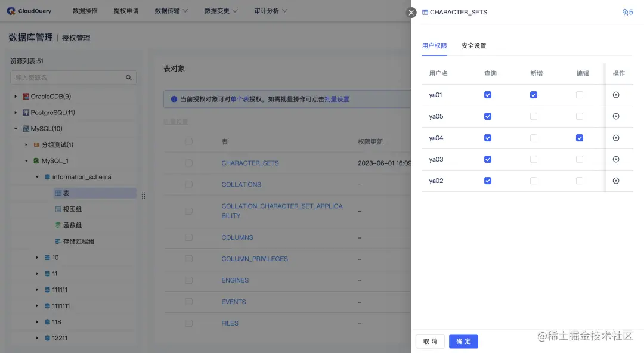Click the 存储过程组 procedure group icon
The image size is (644, 353).
(x=58, y=241)
